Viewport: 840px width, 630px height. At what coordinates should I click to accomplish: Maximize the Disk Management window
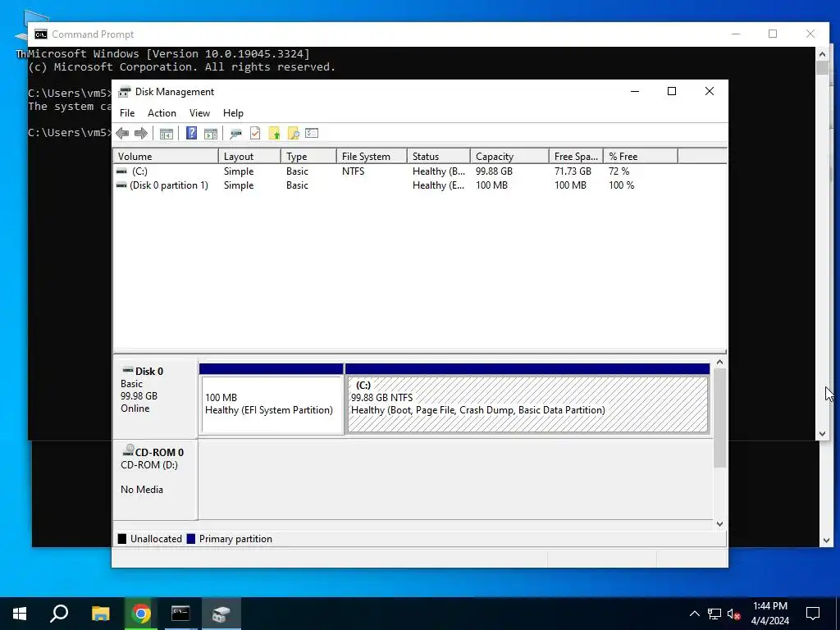(x=672, y=91)
